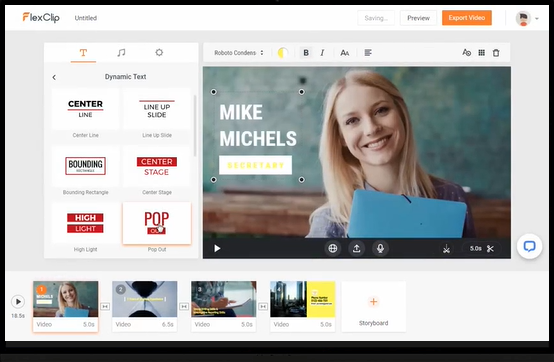The width and height of the screenshot is (554, 362).
Task: Toggle bold text formatting
Action: click(x=306, y=53)
